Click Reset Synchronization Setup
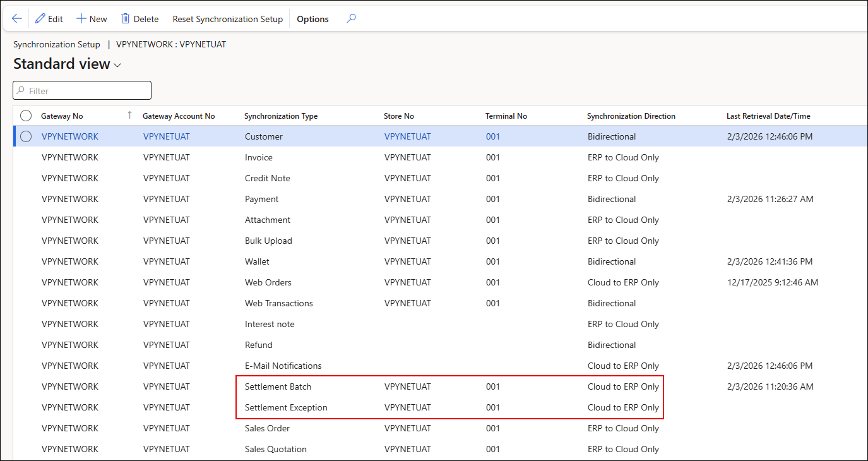The width and height of the screenshot is (868, 461). 228,19
